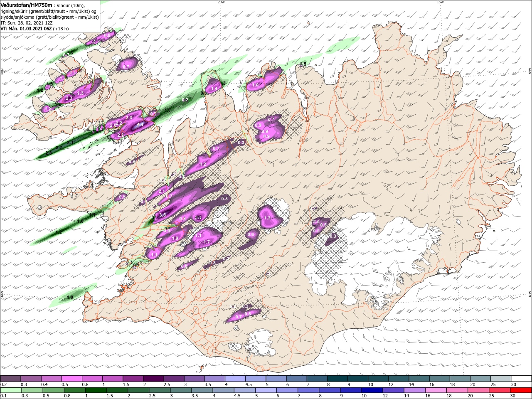Pick the darkest purple 2 swatch, upper legend row
This screenshot has height=399, width=532.
[153, 379]
